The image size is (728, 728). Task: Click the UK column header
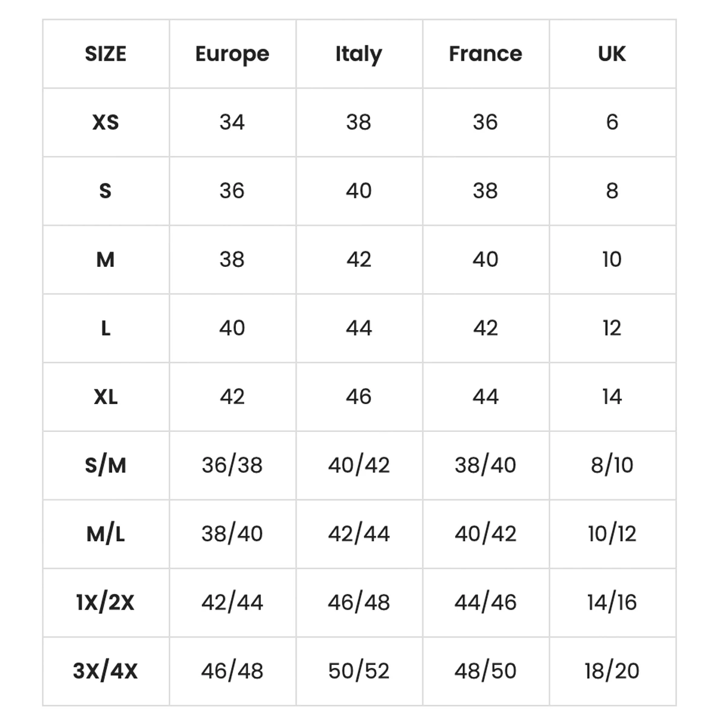pos(612,54)
